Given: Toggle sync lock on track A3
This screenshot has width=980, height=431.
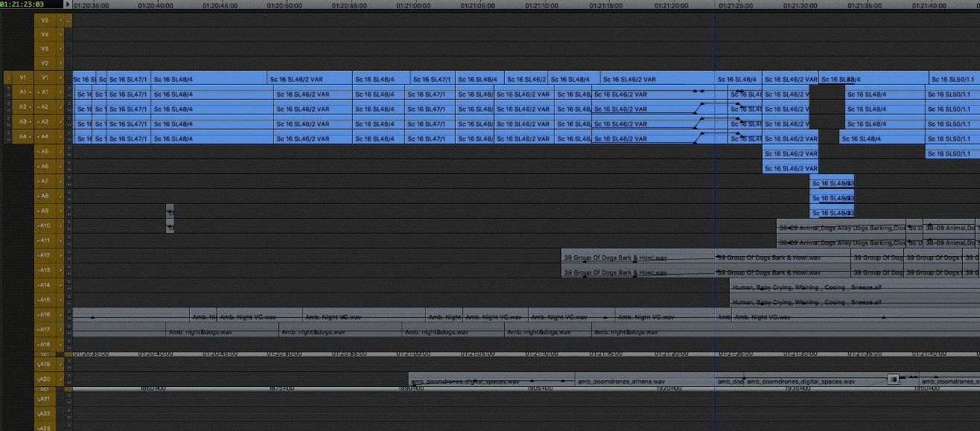Looking at the screenshot, I should (61, 122).
